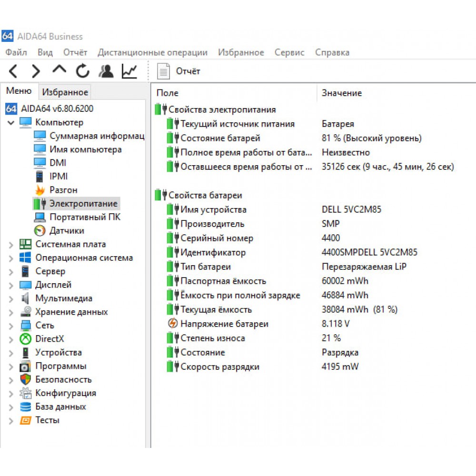Screen dimensions: 476x476
Task: Select the Состояние батарей row
Action: pyautogui.click(x=294, y=138)
